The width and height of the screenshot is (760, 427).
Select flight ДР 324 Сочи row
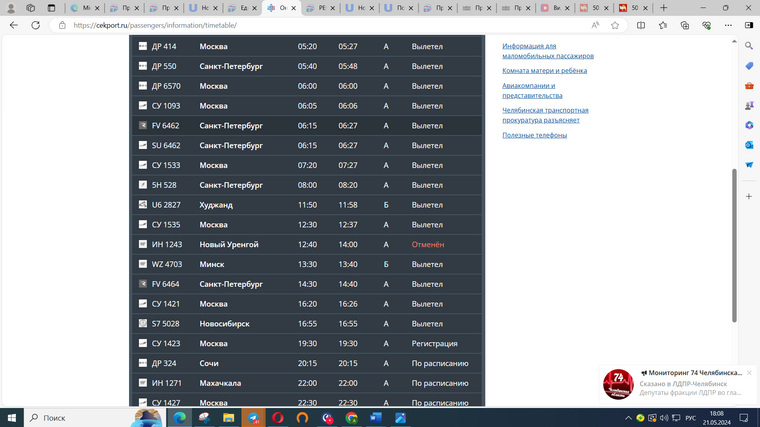tap(307, 363)
